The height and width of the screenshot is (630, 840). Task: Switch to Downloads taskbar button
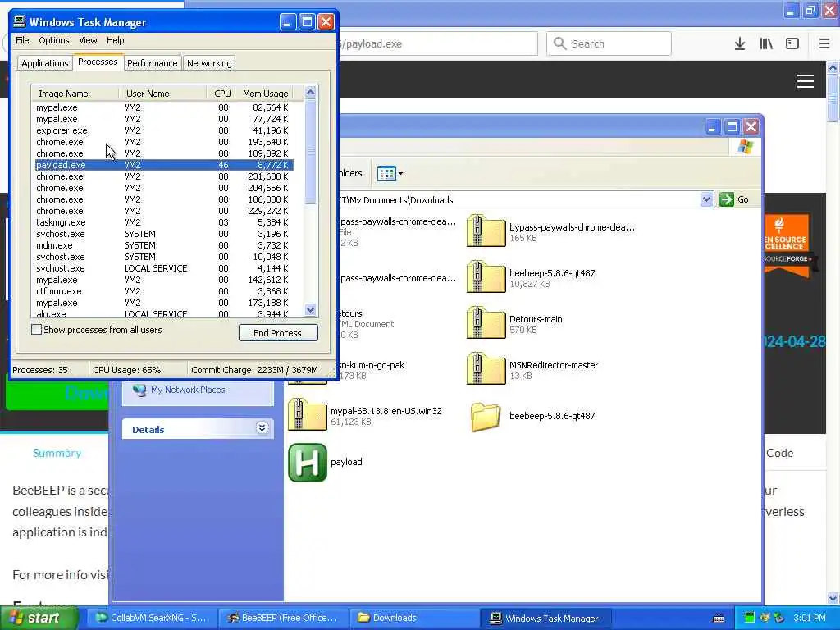click(414, 619)
